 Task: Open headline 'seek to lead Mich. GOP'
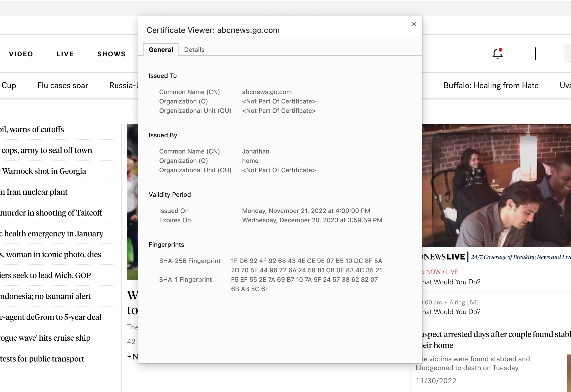pyautogui.click(x=46, y=275)
